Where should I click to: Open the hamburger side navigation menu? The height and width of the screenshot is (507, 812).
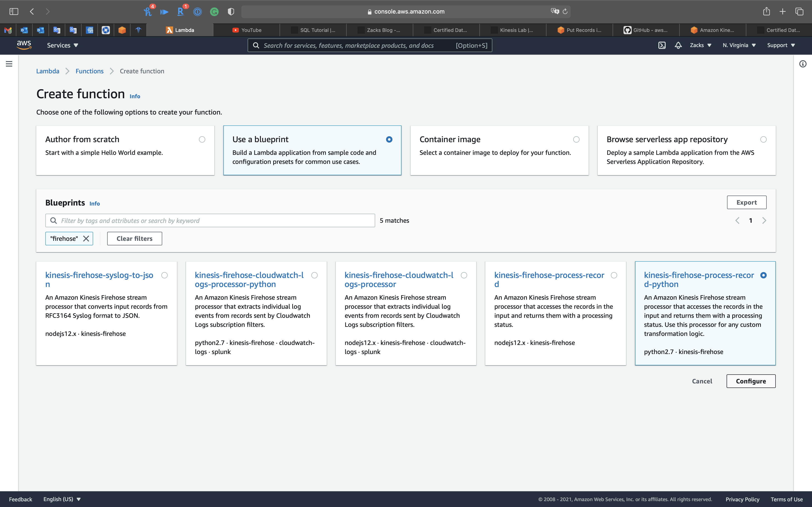[x=9, y=64]
